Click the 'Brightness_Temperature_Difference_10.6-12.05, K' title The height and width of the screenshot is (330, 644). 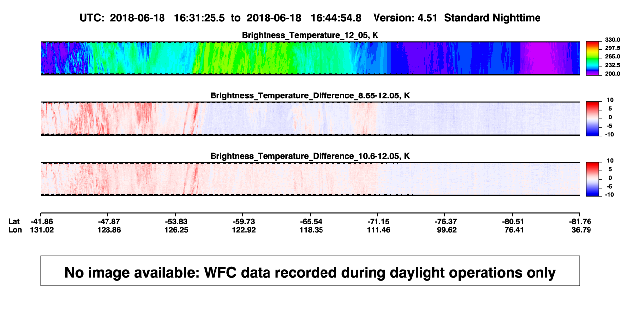point(310,156)
